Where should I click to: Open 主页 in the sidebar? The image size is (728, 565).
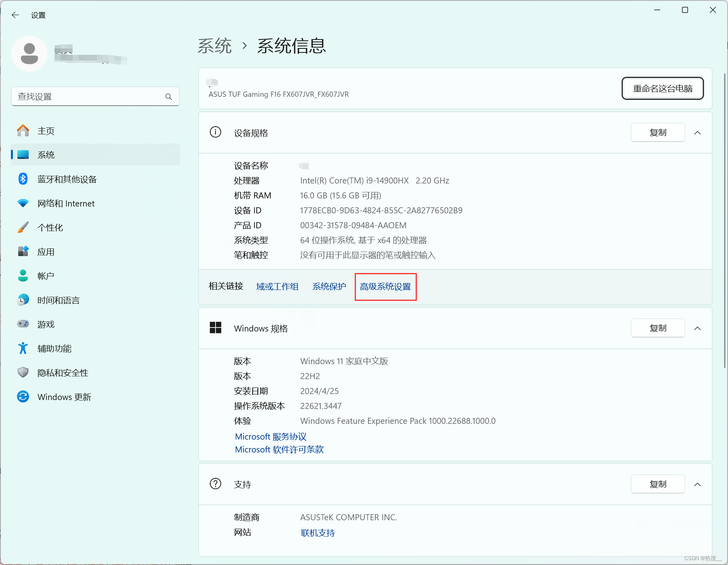96,131
